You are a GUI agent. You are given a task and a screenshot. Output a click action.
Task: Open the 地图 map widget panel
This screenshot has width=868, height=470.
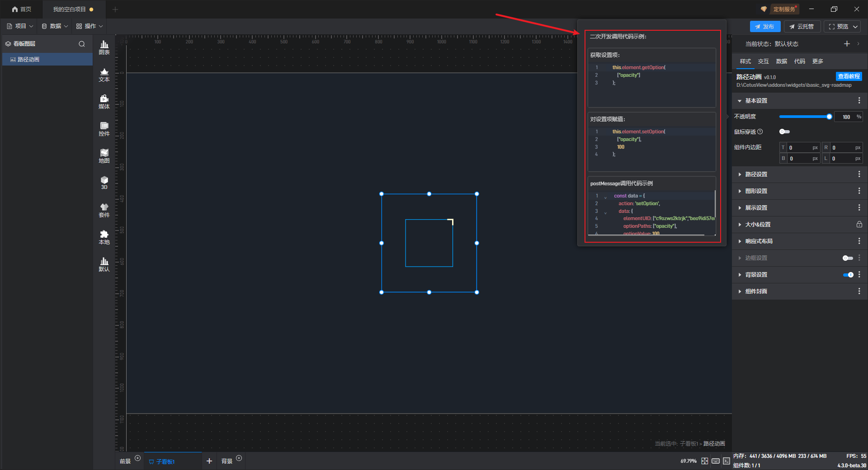pyautogui.click(x=104, y=156)
